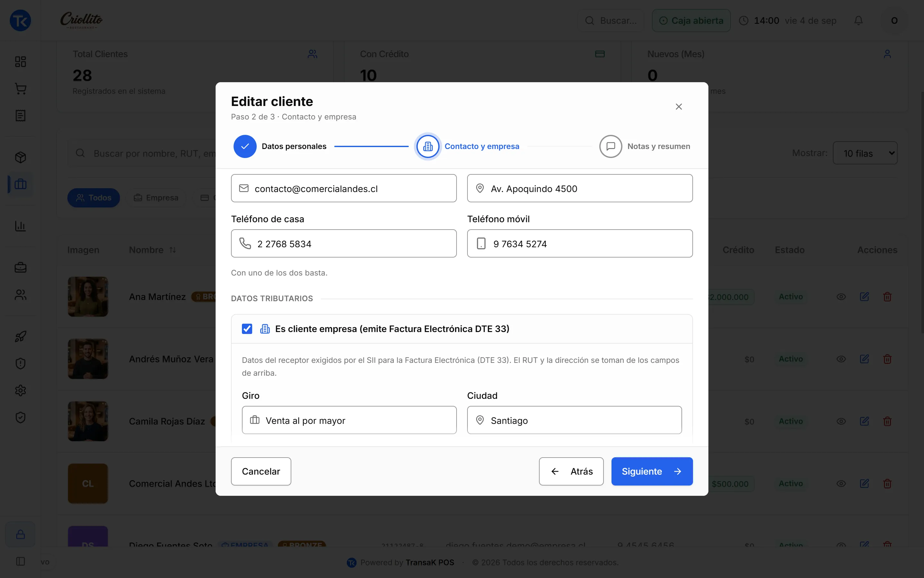924x578 pixels.
Task: View Camila Rojas Díaz with eye icon
Action: pyautogui.click(x=841, y=421)
